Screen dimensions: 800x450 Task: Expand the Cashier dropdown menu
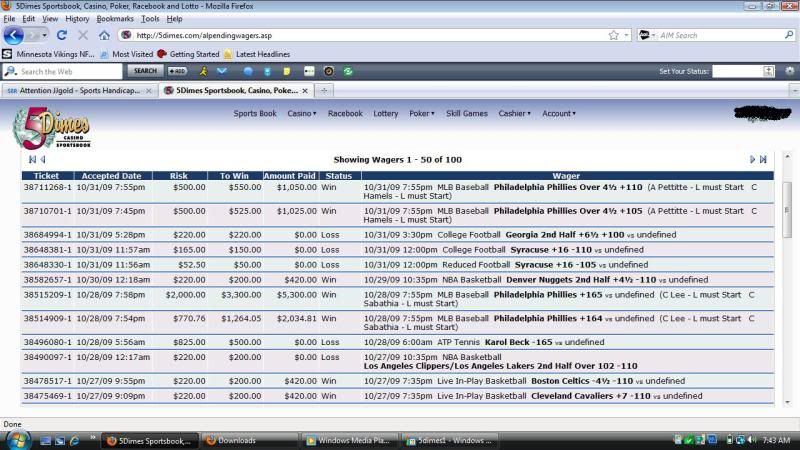514,113
